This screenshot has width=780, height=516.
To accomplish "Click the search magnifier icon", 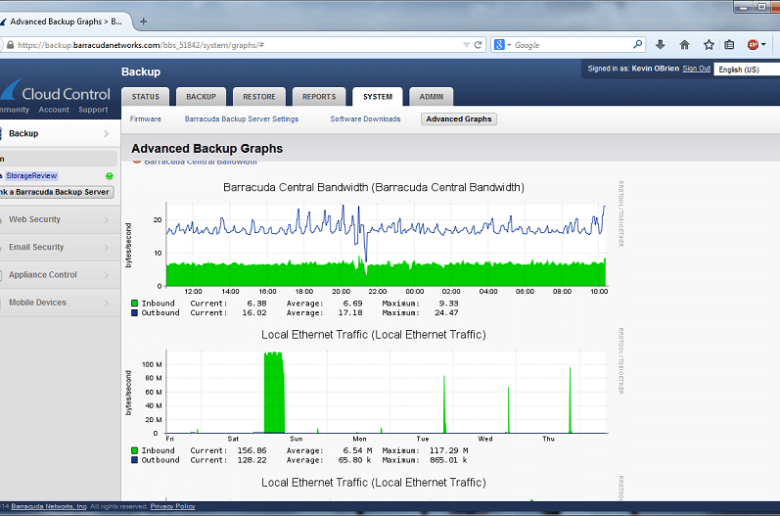I will 637,44.
